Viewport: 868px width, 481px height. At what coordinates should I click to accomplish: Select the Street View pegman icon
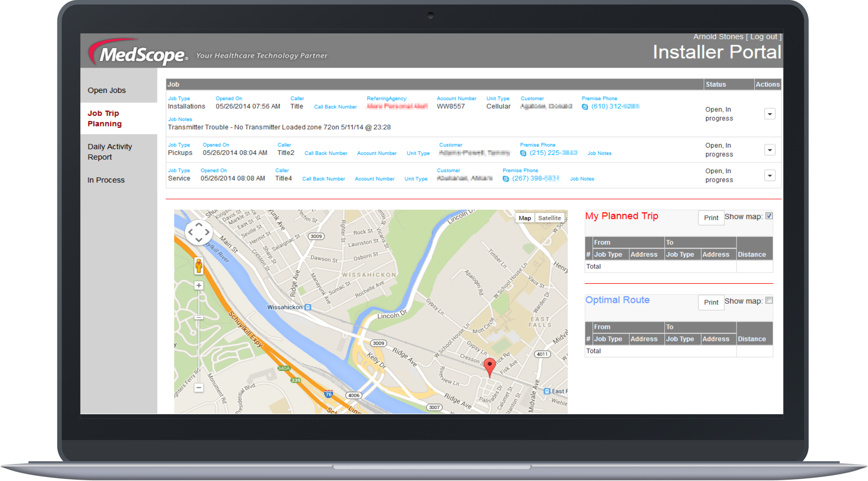(199, 266)
